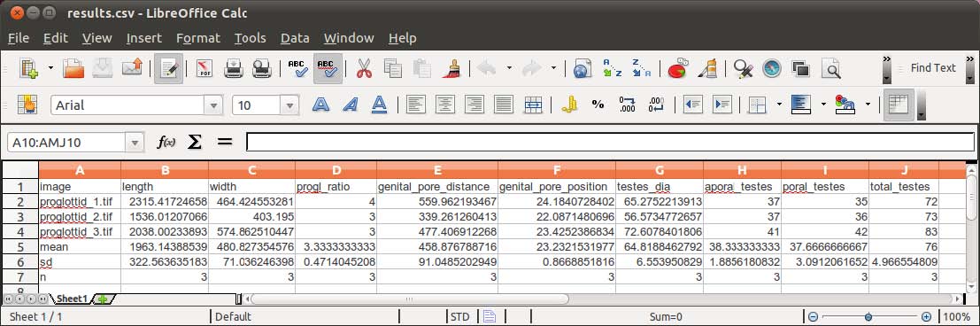Apply Percent number format icon
Viewport: 980px width, 326px height.
point(598,105)
